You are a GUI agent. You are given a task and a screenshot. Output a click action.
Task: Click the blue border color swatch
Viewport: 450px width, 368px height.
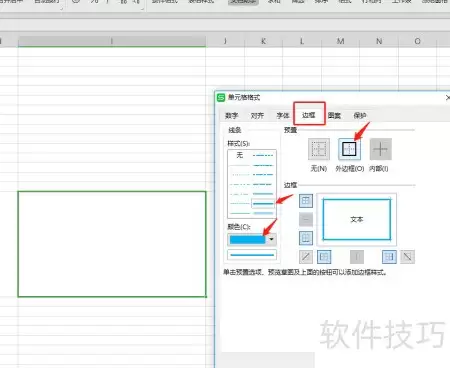point(247,239)
